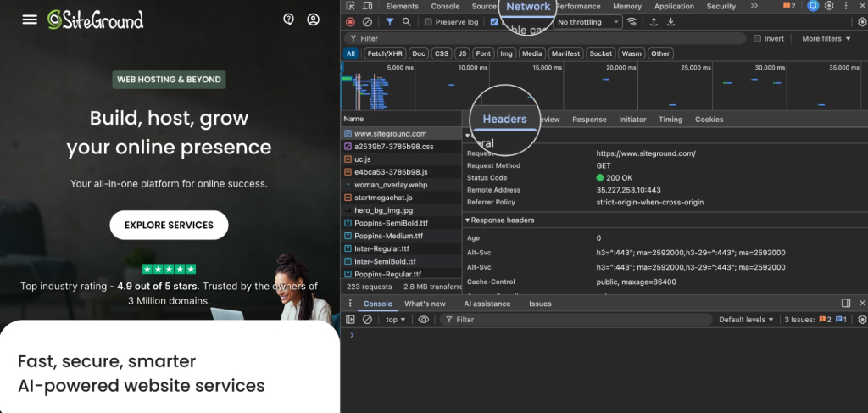Enable the Preserve log checkbox
The image size is (868, 413).
coord(428,22)
